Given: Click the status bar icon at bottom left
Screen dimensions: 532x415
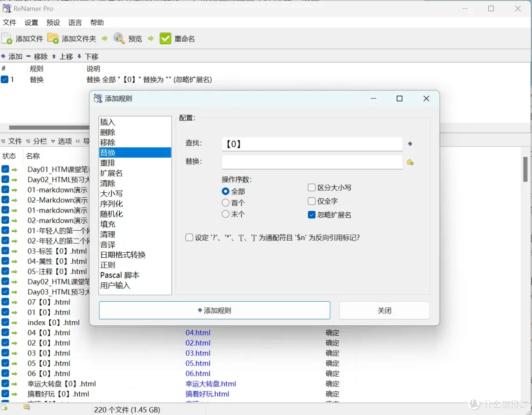Looking at the screenshot, I should (x=4, y=407).
